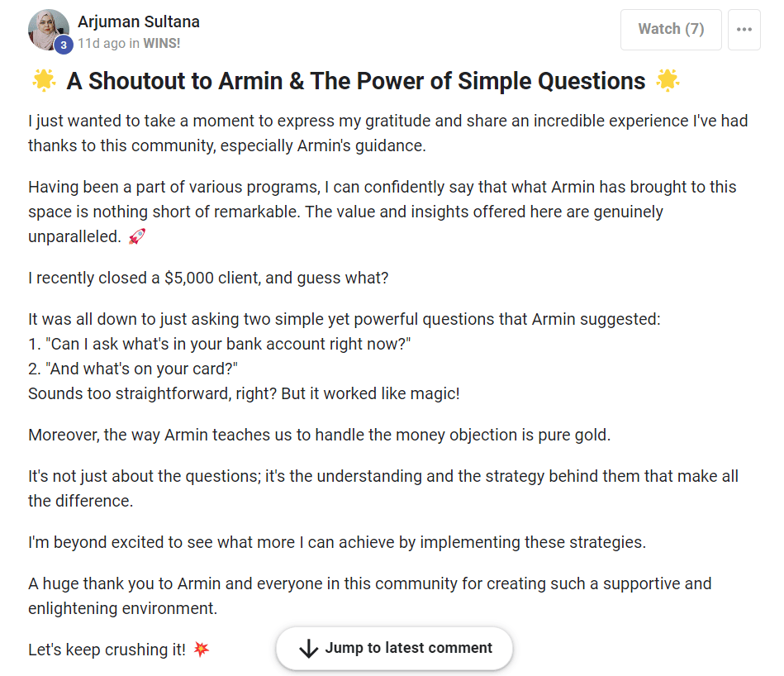This screenshot has width=784, height=676.
Task: Click Arjuman Sultana's profile avatar
Action: click(49, 30)
